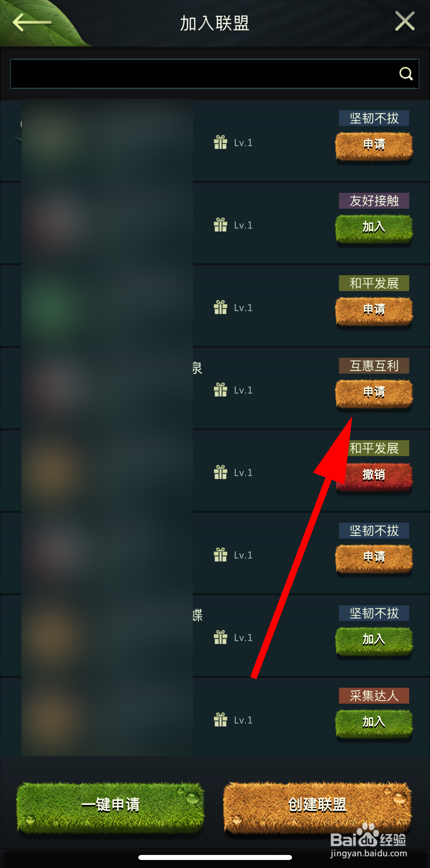Viewport: 430px width, 868px height.
Task: Tap gift icon in 友好接触 alliance row
Action: pos(221,225)
